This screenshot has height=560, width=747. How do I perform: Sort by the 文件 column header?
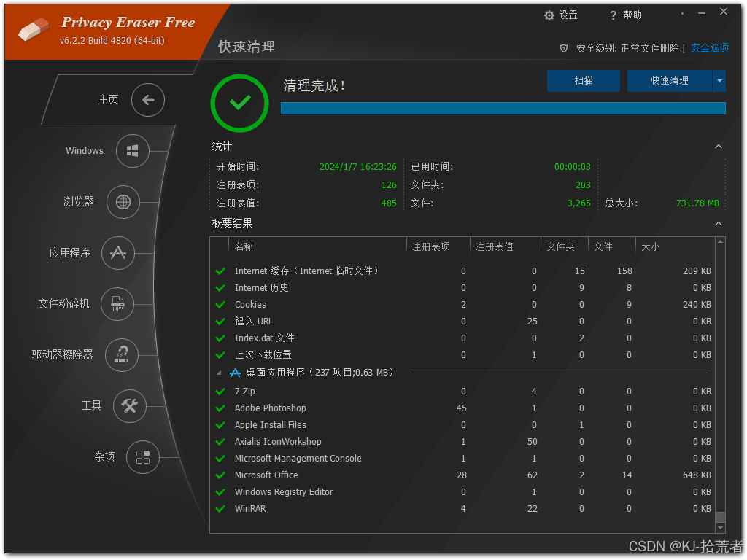(x=612, y=246)
